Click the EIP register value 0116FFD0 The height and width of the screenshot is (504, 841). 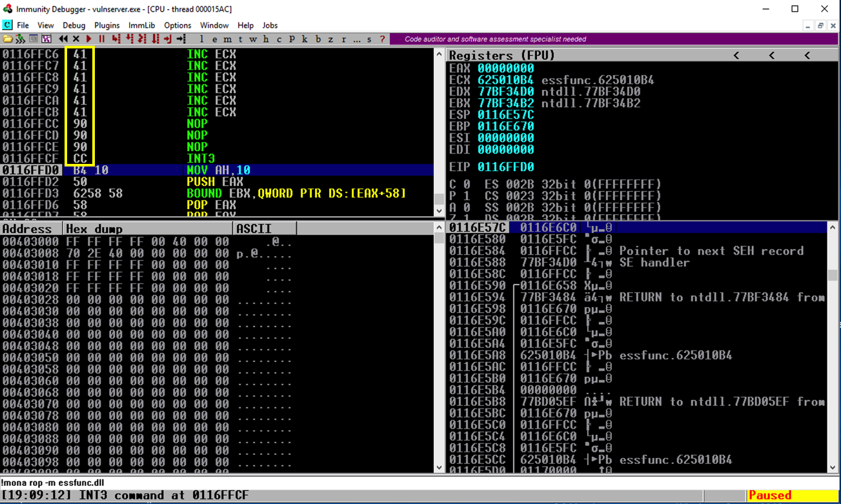pos(506,166)
